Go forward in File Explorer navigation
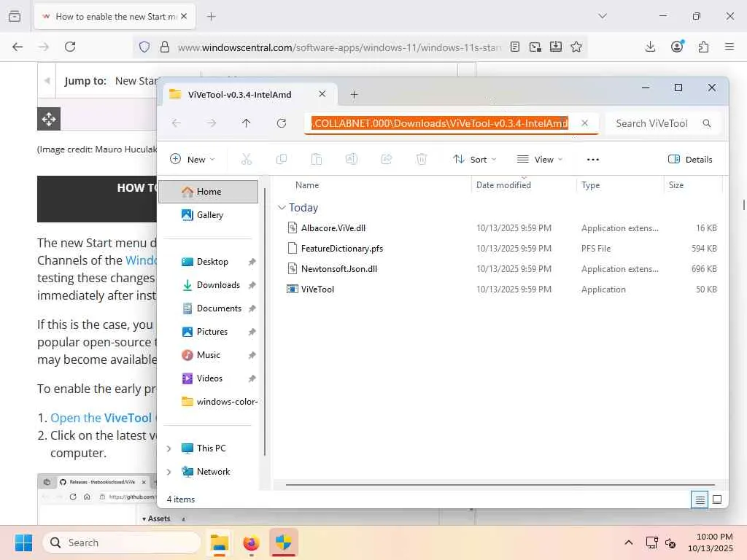This screenshot has width=747, height=560. [212, 123]
